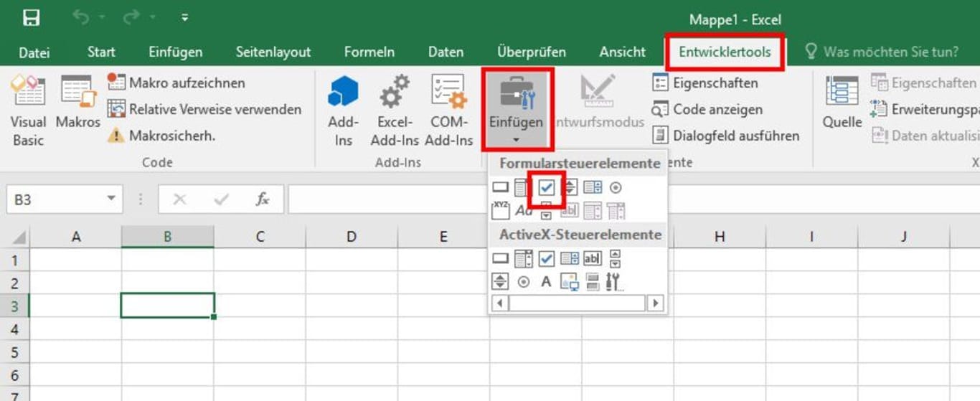Viewport: 980px width, 401px height.
Task: Open the Add-Ins store button
Action: (x=343, y=110)
